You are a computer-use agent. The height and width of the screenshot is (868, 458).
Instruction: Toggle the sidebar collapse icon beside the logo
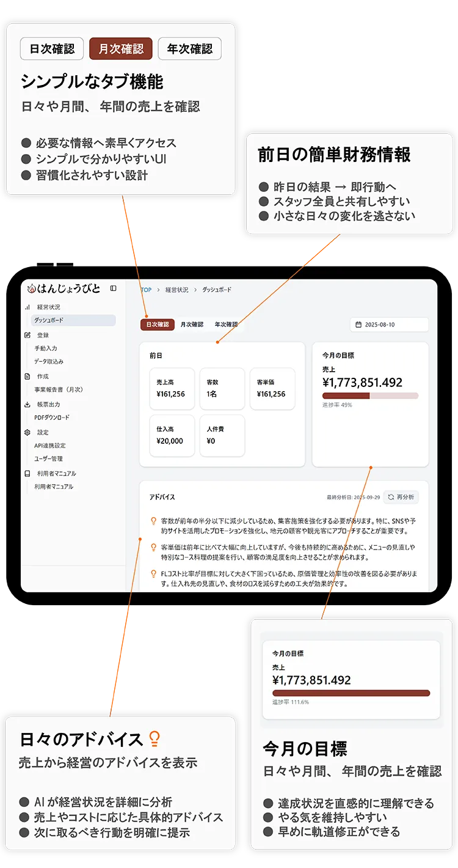(x=113, y=289)
